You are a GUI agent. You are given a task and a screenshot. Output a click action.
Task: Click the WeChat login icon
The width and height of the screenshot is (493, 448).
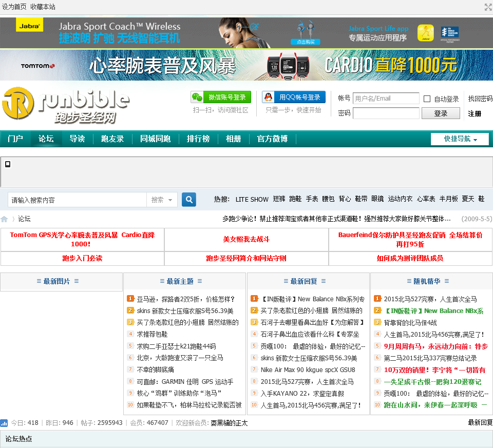click(197, 98)
